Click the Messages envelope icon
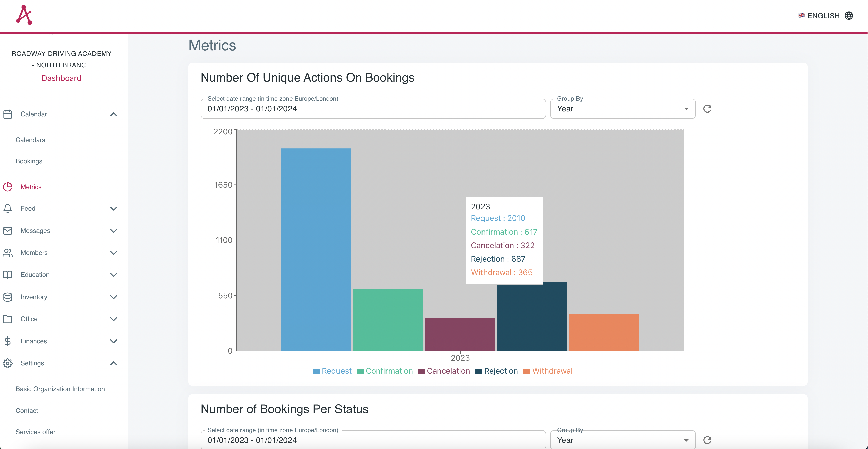The height and width of the screenshot is (449, 868). 8,230
